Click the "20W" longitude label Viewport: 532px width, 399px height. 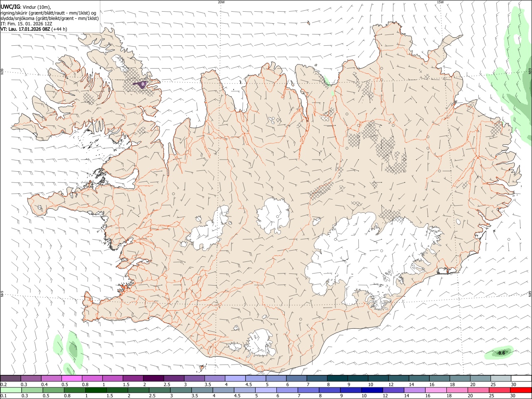point(221,2)
